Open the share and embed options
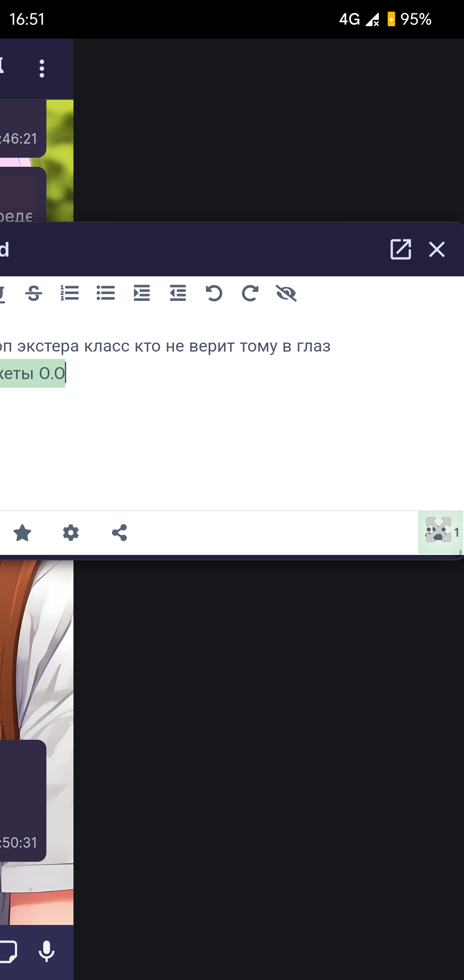This screenshot has height=980, width=464. (119, 533)
